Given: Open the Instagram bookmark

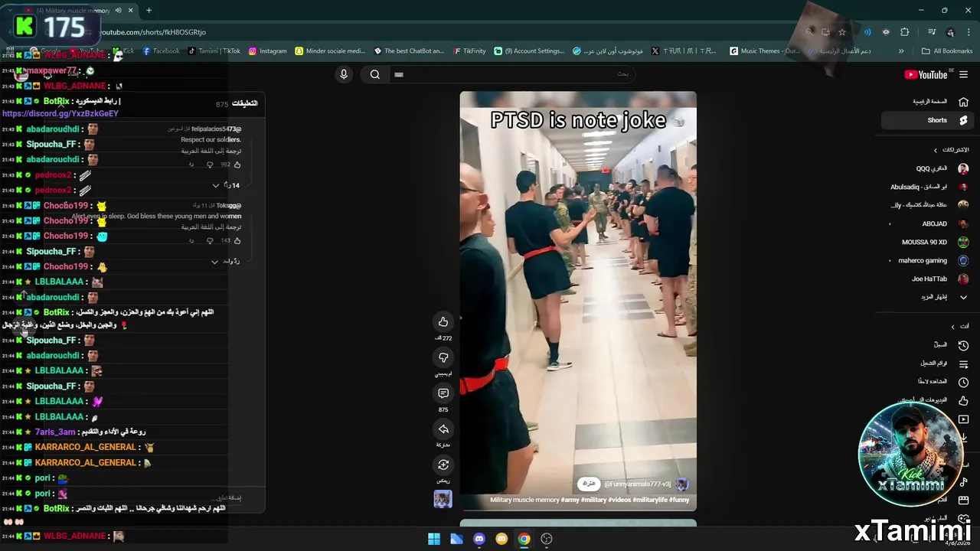Looking at the screenshot, I should click(267, 51).
